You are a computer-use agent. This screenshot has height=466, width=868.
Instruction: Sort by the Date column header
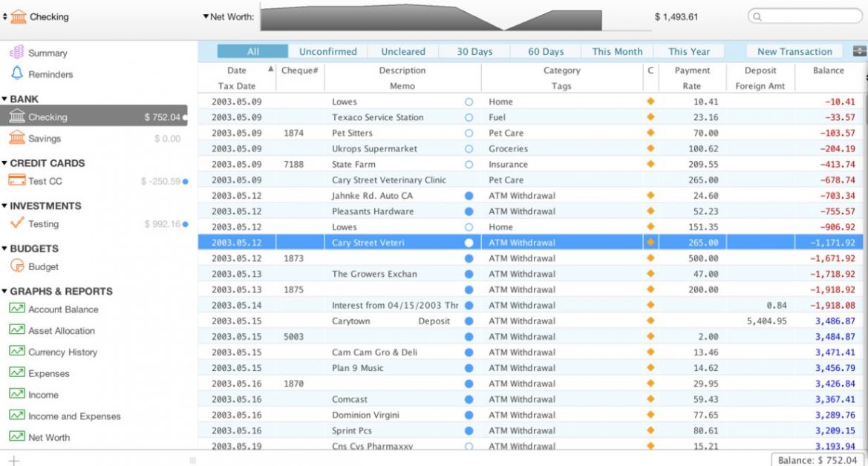pos(237,70)
